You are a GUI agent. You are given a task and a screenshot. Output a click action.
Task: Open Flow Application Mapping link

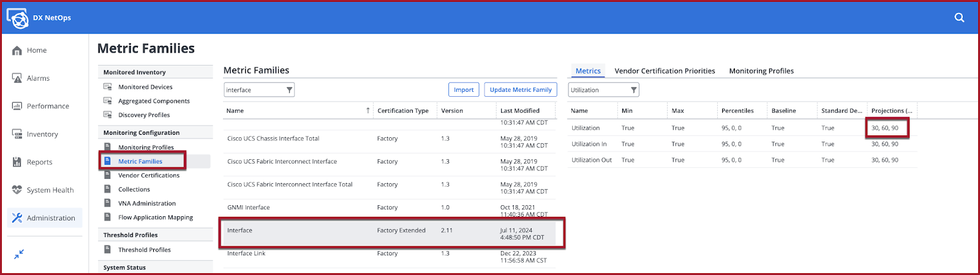[x=156, y=217]
